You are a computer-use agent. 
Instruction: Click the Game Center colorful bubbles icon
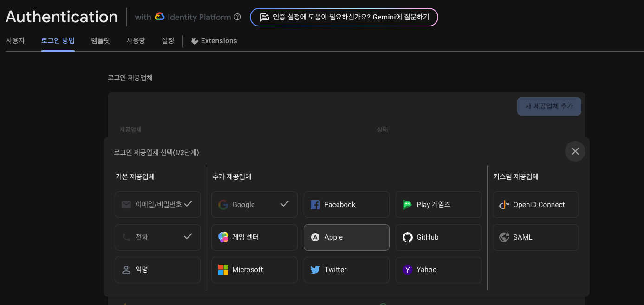point(223,237)
